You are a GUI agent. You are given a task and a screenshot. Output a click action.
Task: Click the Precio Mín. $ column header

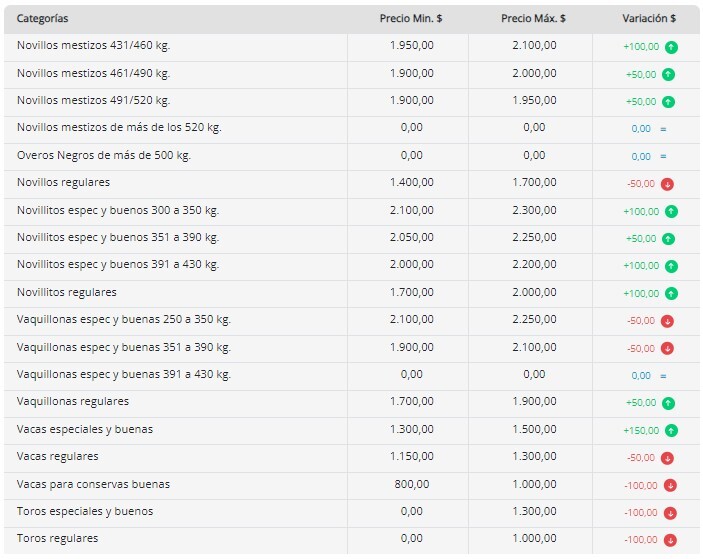(411, 19)
